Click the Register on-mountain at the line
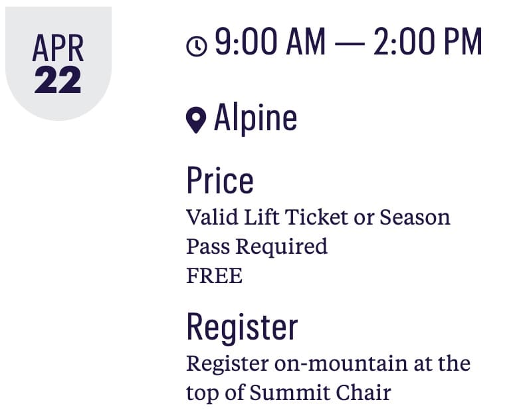Viewport: 517px width, 420px height. [328, 364]
